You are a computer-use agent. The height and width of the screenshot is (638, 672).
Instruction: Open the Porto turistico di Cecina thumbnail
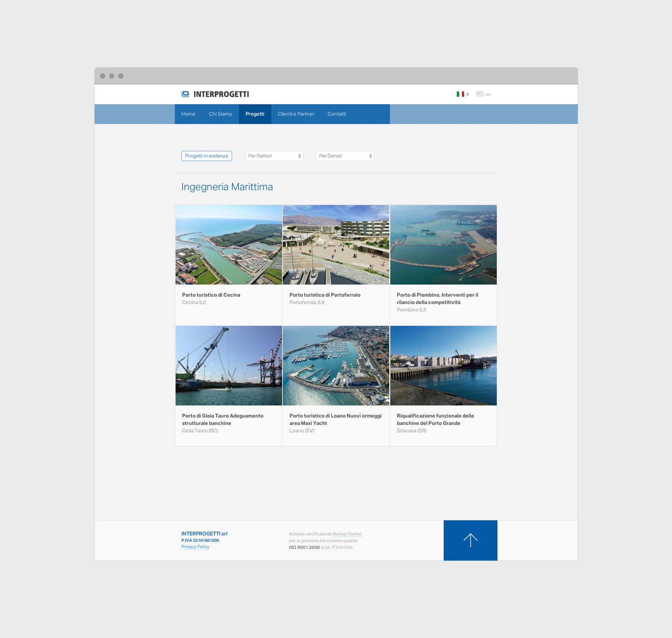(x=229, y=245)
